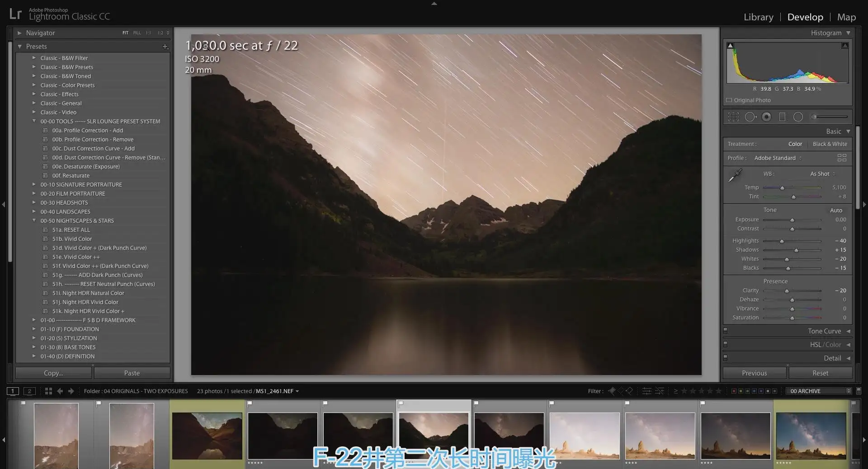Set Navigator zoom to FILL
Screen dimensions: 868x469
coord(137,33)
